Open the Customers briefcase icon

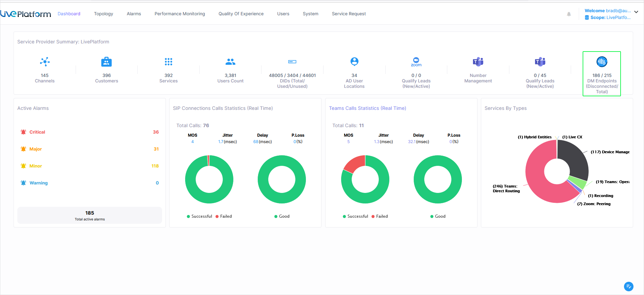tap(106, 62)
